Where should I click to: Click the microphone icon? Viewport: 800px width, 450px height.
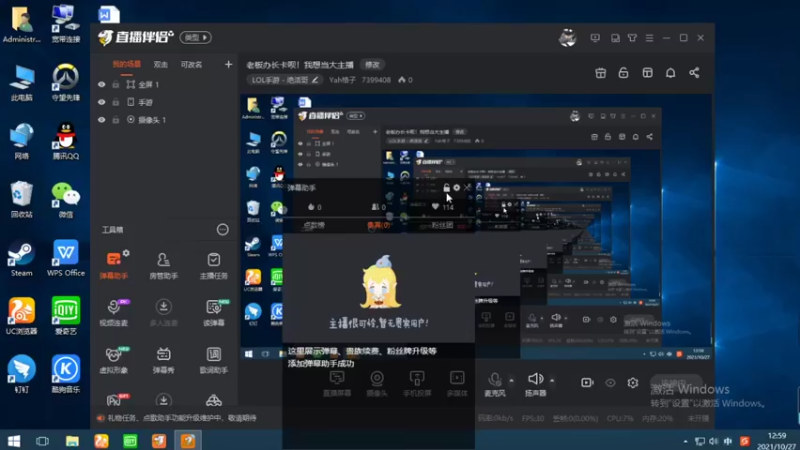(494, 379)
